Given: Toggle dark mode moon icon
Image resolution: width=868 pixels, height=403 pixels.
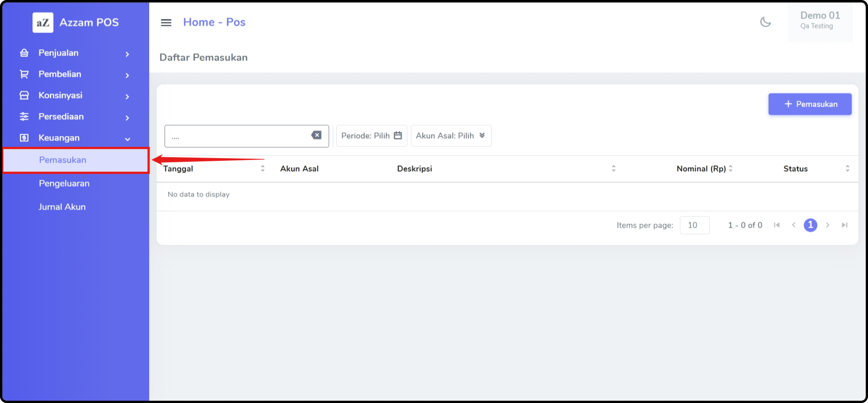Looking at the screenshot, I should (765, 22).
